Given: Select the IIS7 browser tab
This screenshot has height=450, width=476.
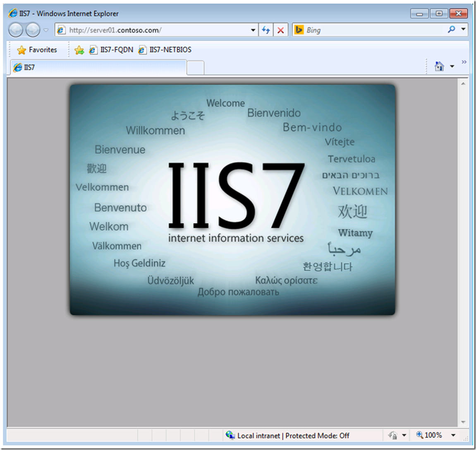Looking at the screenshot, I should (98, 67).
